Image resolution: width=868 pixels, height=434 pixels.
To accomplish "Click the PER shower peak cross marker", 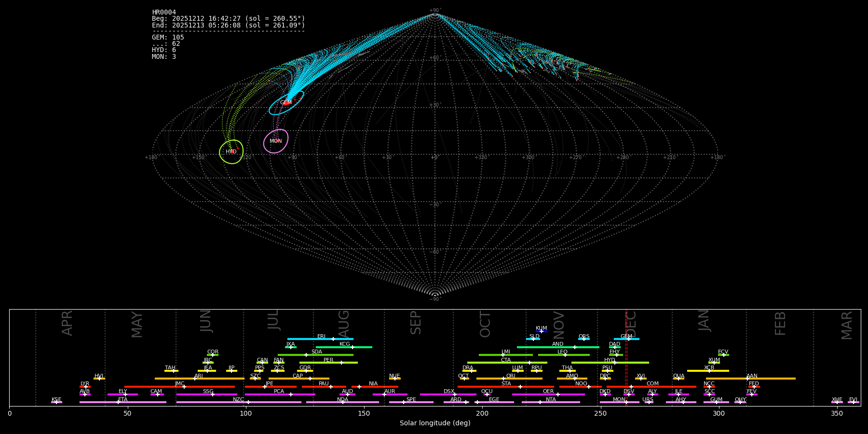I will click(341, 363).
